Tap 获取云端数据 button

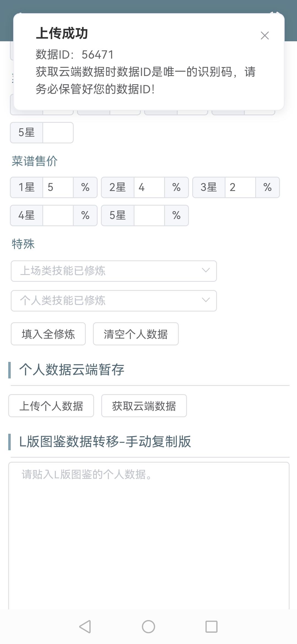coord(144,406)
